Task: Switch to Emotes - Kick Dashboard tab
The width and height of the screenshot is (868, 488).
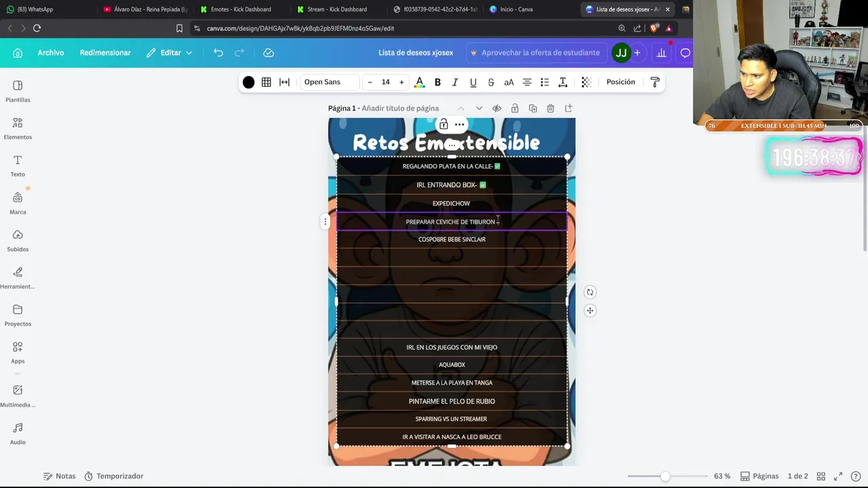Action: coord(241,9)
